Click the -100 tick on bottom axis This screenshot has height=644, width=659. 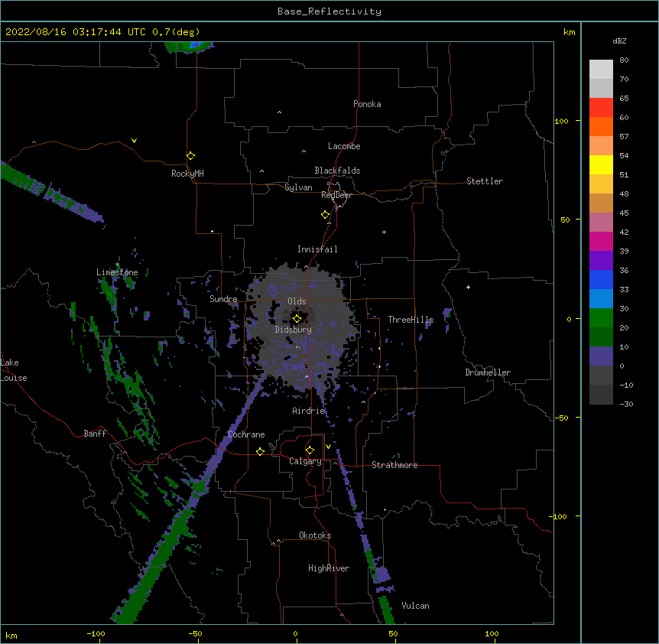[x=96, y=633]
